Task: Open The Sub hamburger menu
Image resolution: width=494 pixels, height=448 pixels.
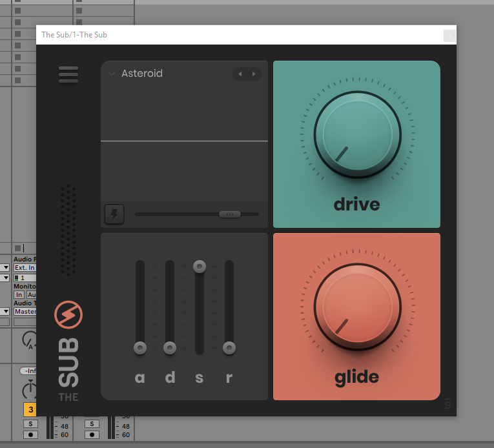Action: tap(68, 74)
